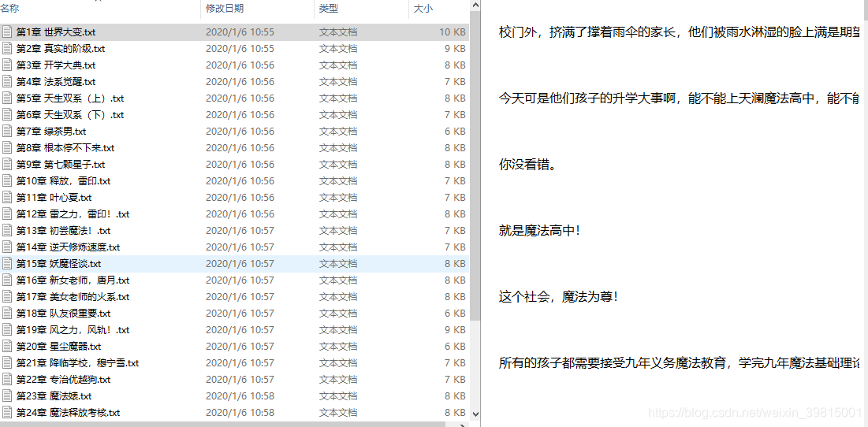This screenshot has width=868, height=427.
Task: Select file name 第12章 雷之力，雷印！.txt
Action: click(x=73, y=214)
